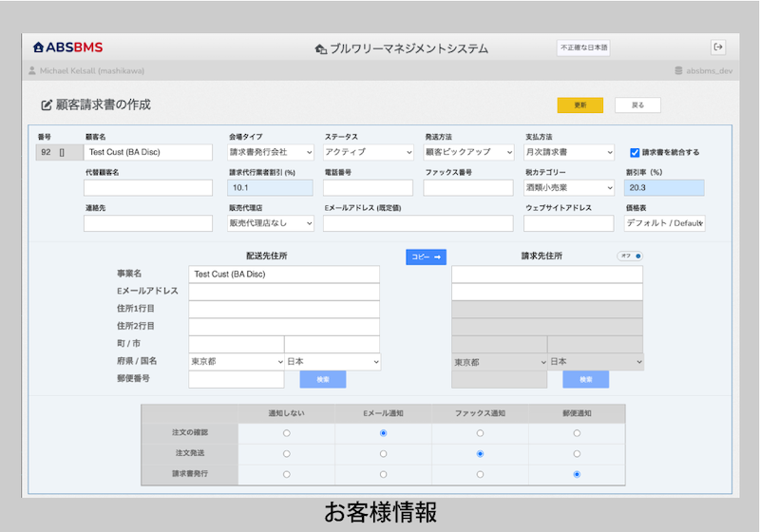Screen dimensions: 760x532
Task: Click the yellow 更新 button
Action: (580, 105)
